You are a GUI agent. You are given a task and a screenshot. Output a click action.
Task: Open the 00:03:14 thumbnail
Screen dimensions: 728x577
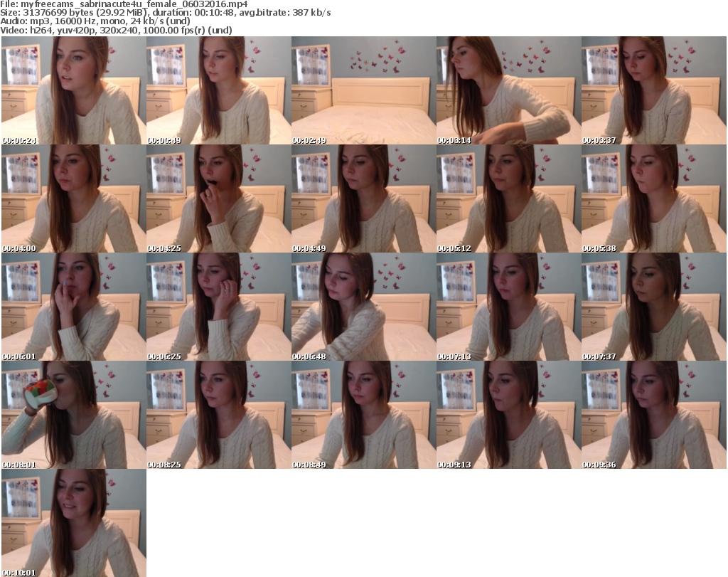pos(508,90)
